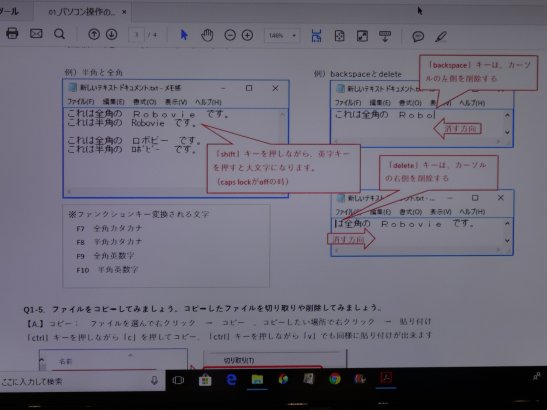547x410 pixels.
Task: Zoom in with plus button
Action: [247, 35]
